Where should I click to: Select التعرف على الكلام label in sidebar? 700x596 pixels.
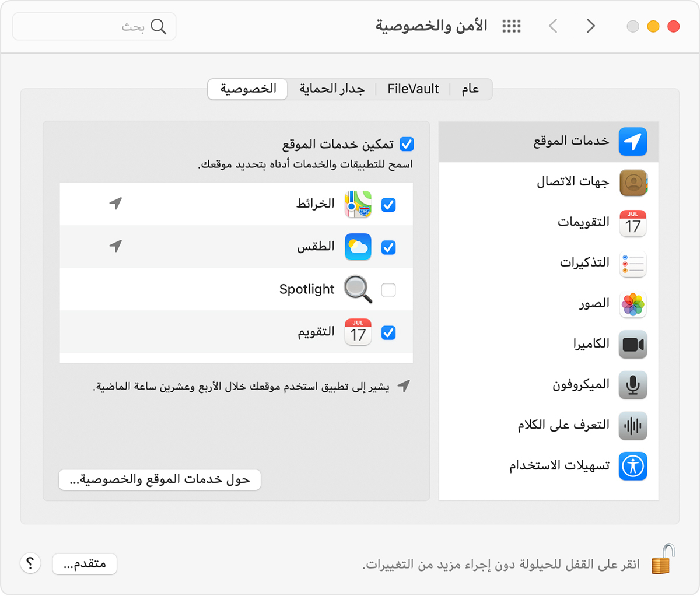click(563, 425)
